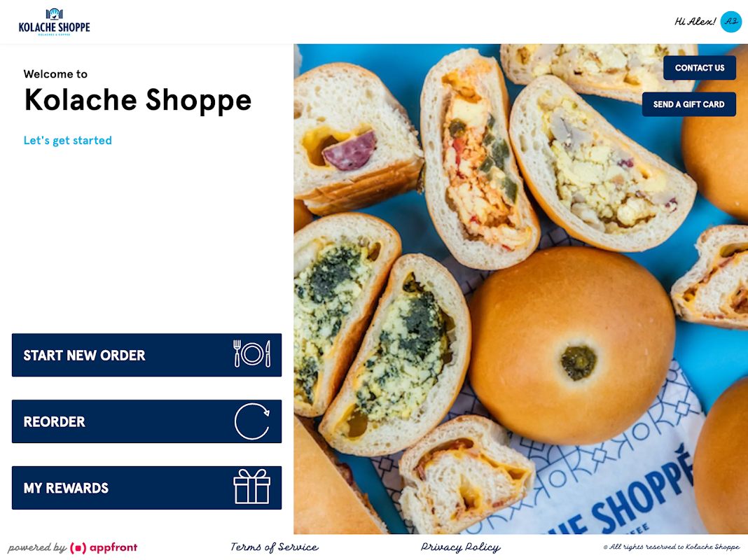Click the fork and plate icon
The width and height of the screenshot is (748, 560).
coord(252,354)
